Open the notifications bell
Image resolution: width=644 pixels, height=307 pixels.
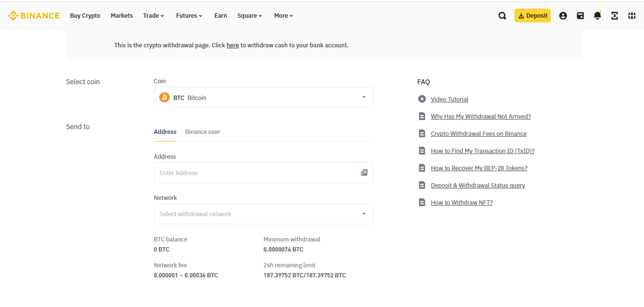597,16
